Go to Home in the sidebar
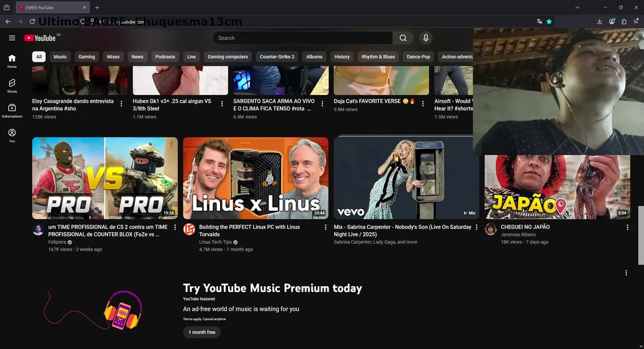Viewport: 644px width, 349px height. pos(12,61)
